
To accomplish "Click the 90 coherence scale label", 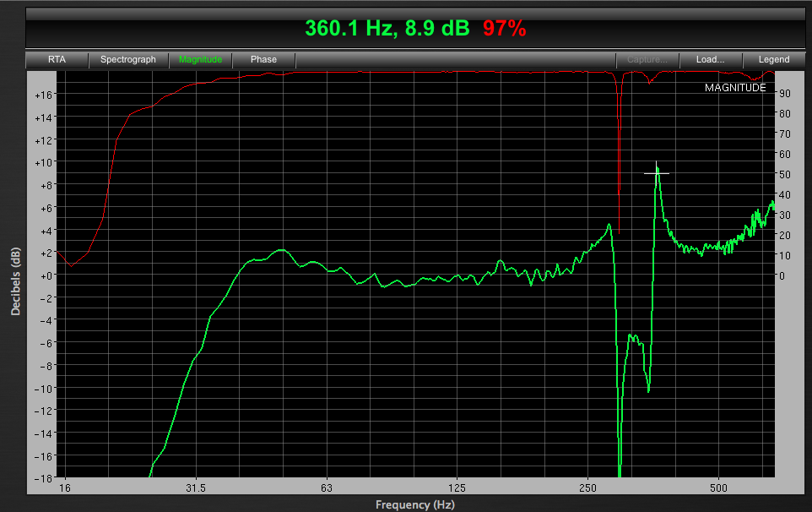I will pos(785,93).
